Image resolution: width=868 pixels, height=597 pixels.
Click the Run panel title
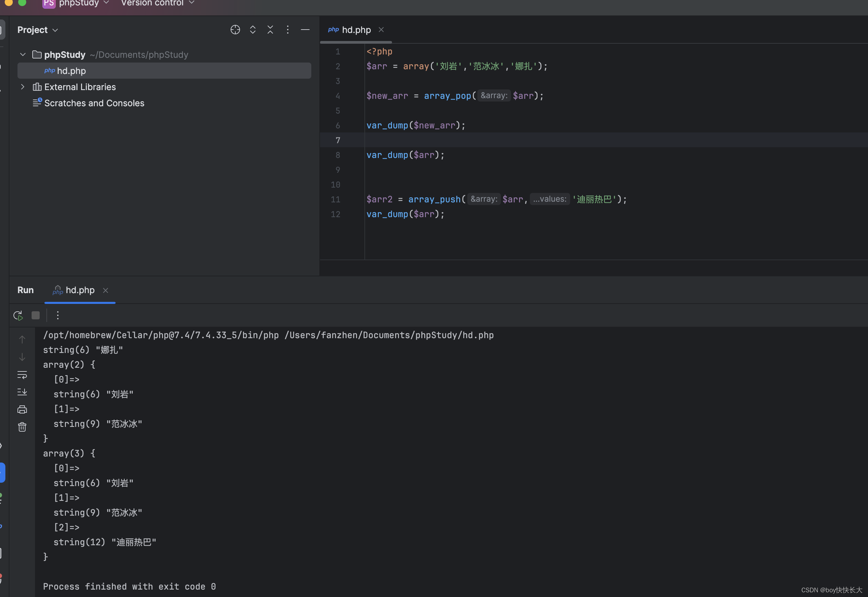tap(26, 290)
